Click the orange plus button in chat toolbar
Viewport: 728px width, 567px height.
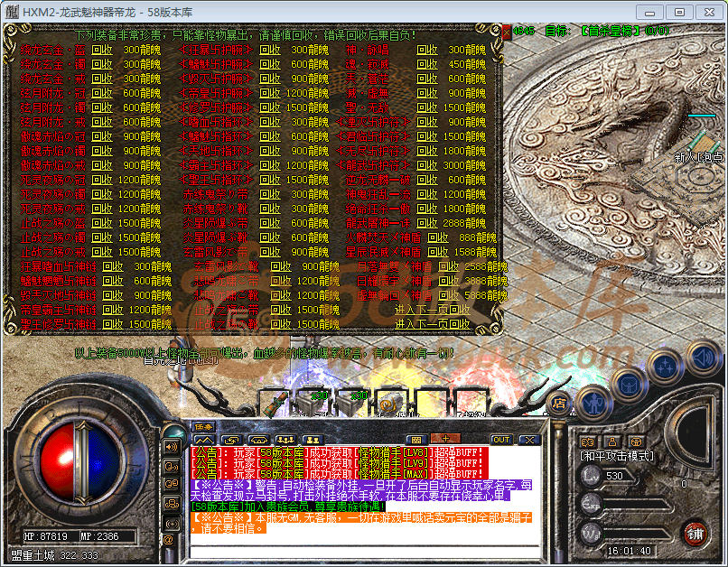(445, 438)
